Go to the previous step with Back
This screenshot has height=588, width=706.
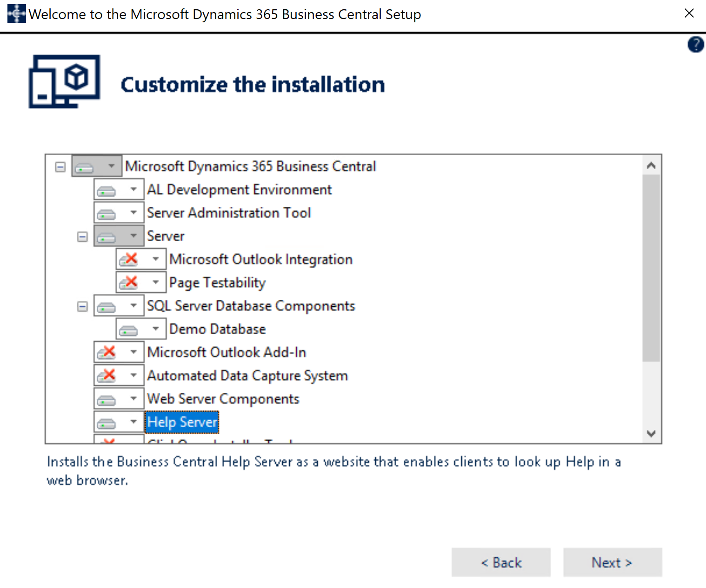(501, 562)
